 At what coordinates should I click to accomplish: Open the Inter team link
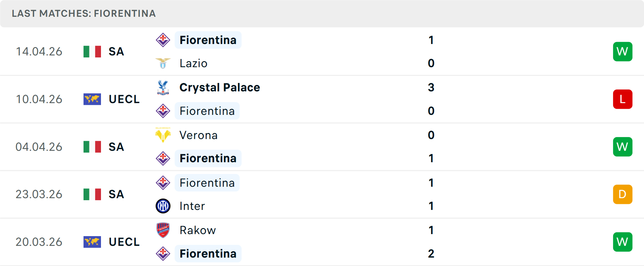coord(192,206)
